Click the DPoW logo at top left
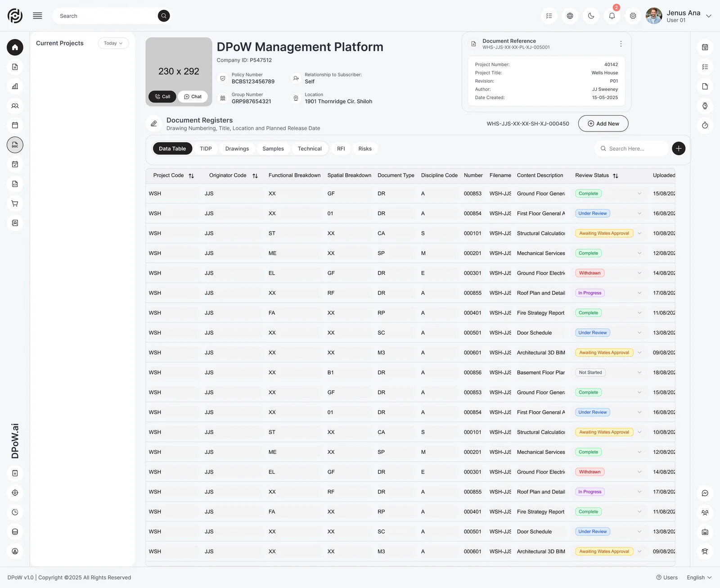Viewport: 720px width, 588px height. [15, 16]
